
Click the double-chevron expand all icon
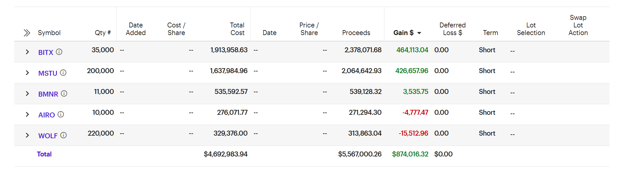click(x=27, y=33)
